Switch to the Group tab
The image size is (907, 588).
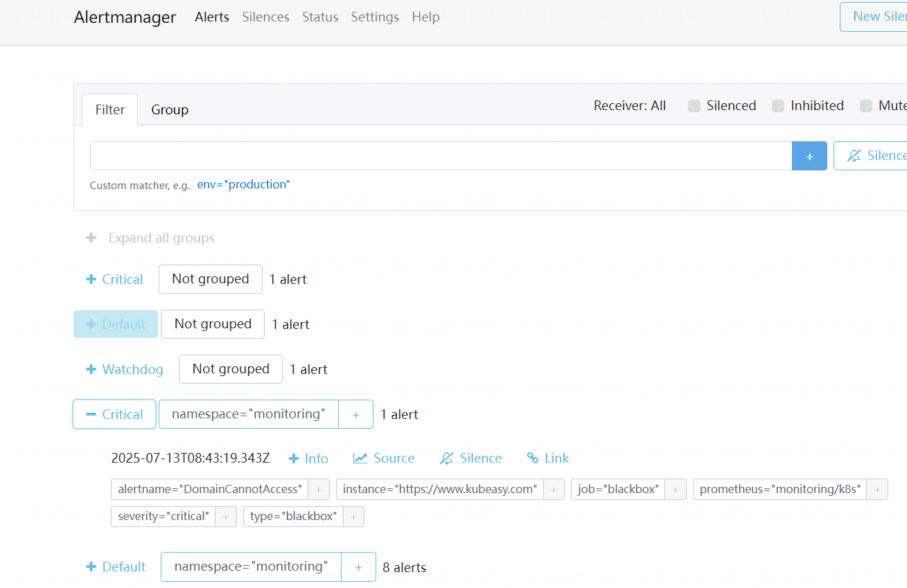pyautogui.click(x=170, y=110)
